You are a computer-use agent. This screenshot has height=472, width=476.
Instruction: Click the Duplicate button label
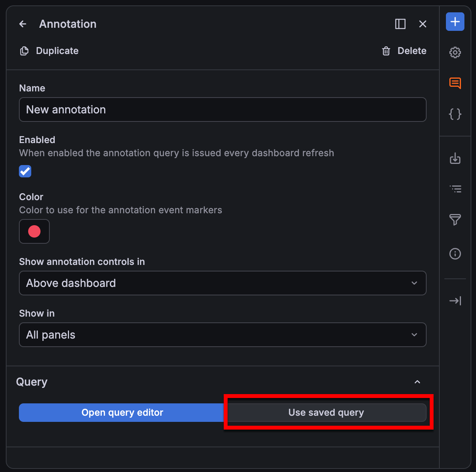(57, 51)
